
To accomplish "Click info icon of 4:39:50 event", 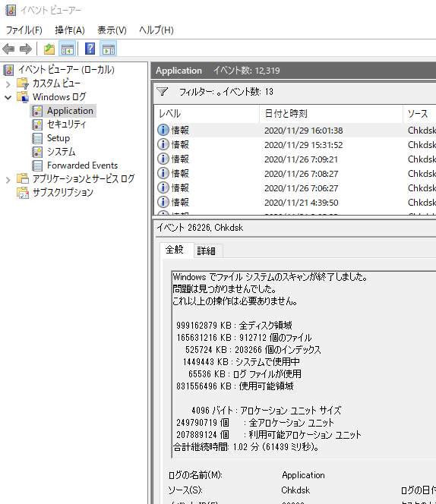I will pyautogui.click(x=163, y=202).
